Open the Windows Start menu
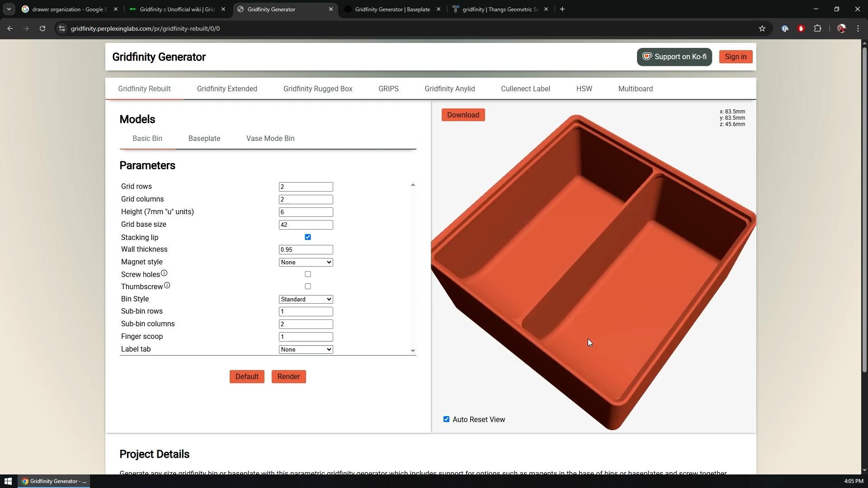 tap(8, 480)
